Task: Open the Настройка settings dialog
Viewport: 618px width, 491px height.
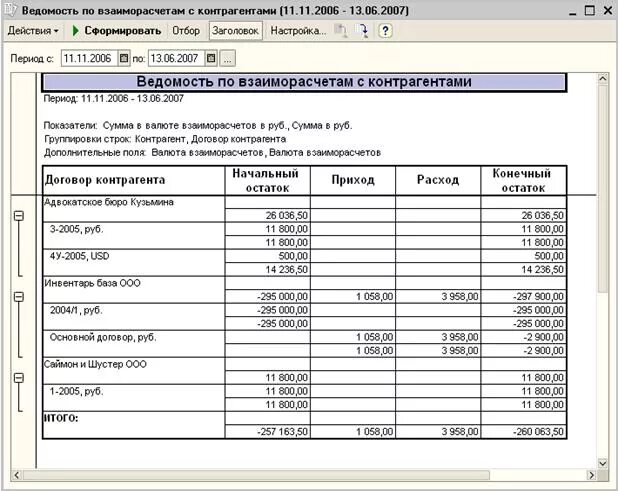Action: coord(298,31)
